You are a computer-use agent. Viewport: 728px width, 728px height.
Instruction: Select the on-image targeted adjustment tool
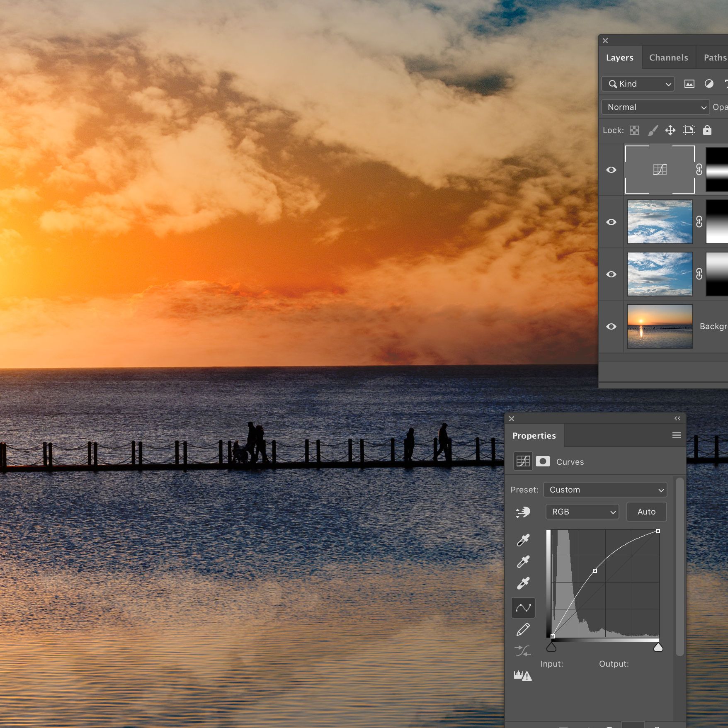(523, 512)
